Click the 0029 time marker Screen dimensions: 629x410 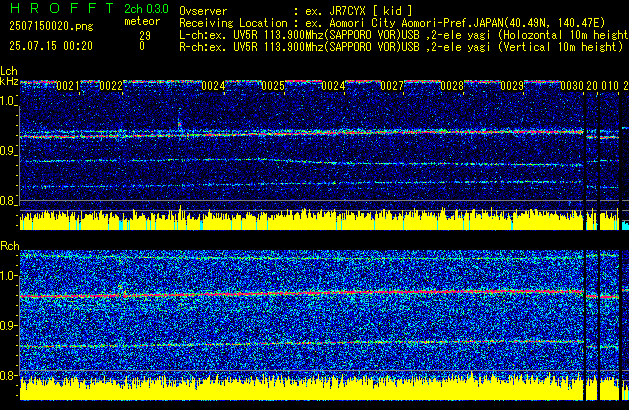point(512,86)
